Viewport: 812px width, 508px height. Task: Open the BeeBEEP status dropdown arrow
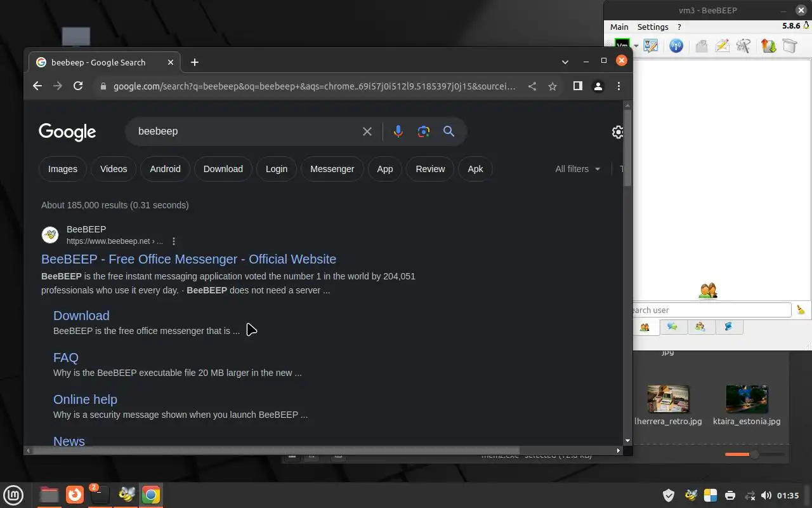point(636,46)
